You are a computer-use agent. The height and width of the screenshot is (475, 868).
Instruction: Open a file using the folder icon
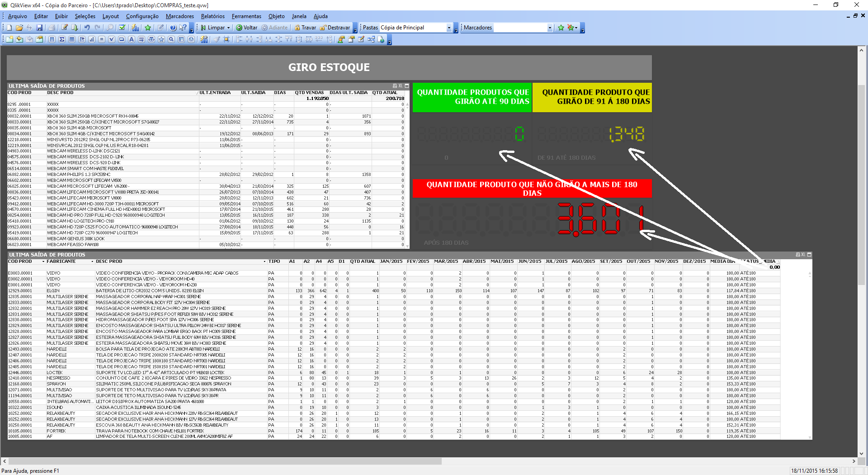point(19,28)
